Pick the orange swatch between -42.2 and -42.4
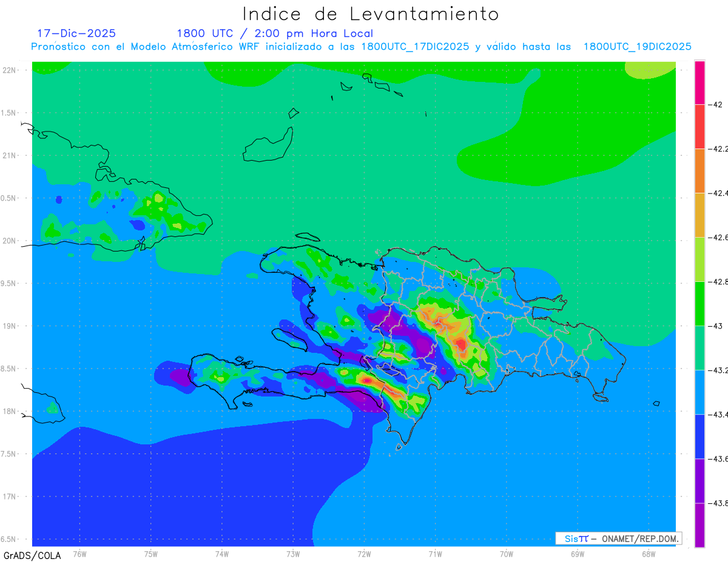The image size is (728, 562). [699, 170]
